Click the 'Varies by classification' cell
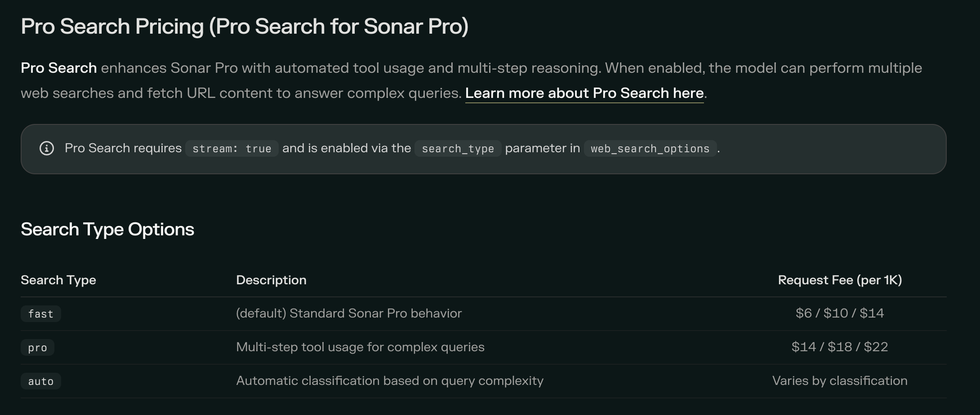The height and width of the screenshot is (415, 980). pos(839,380)
